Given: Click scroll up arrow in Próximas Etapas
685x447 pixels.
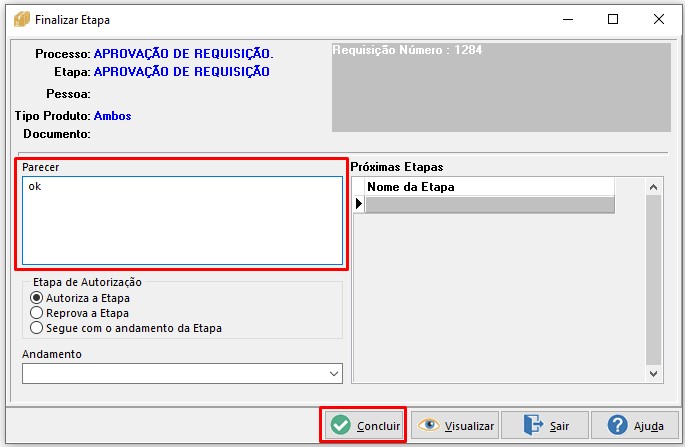Looking at the screenshot, I should (654, 187).
